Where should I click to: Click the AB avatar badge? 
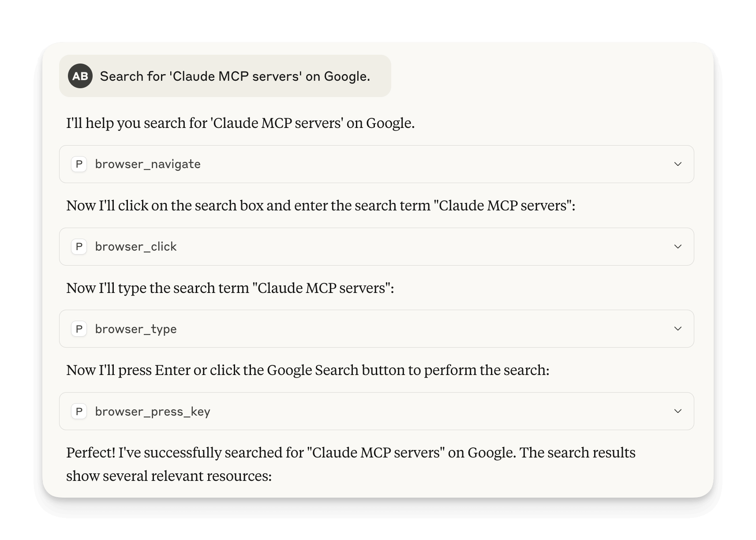(x=81, y=75)
